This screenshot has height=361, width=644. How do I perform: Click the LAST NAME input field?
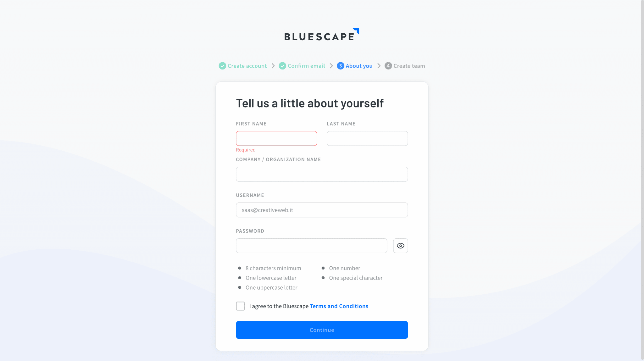[367, 138]
